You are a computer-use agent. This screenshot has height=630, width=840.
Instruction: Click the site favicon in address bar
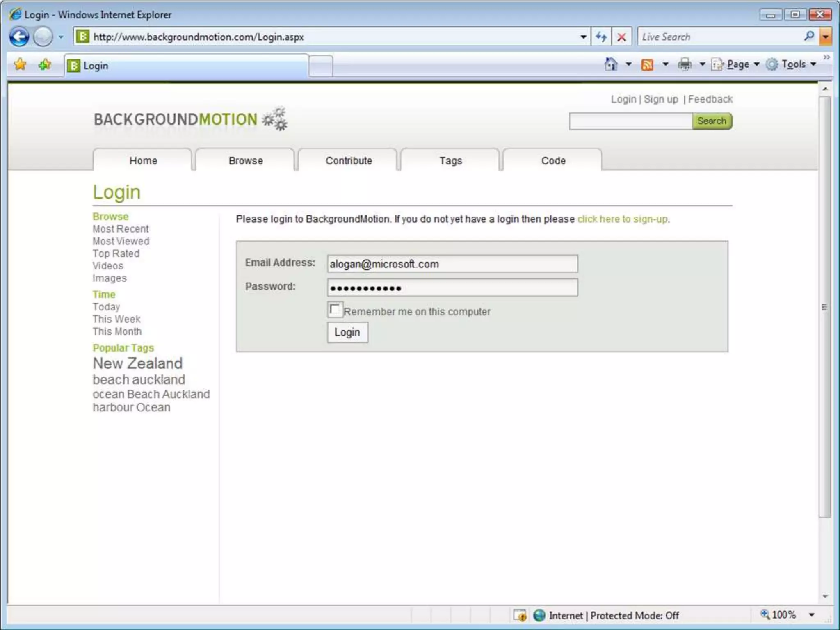tap(82, 37)
